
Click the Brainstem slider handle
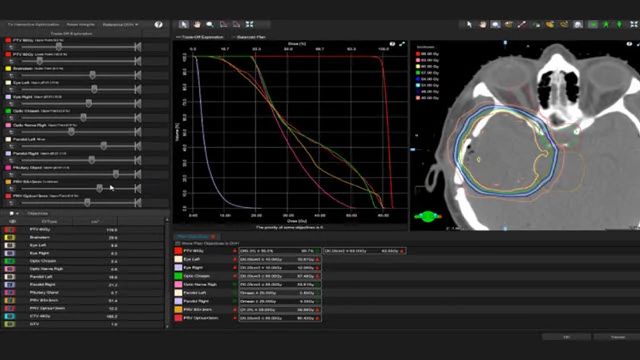click(93, 76)
